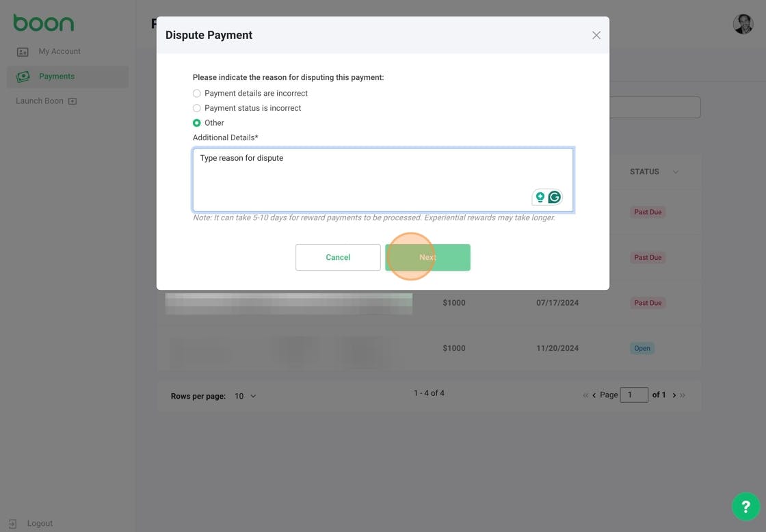Expand the Rows per page dropdown

pyautogui.click(x=246, y=396)
